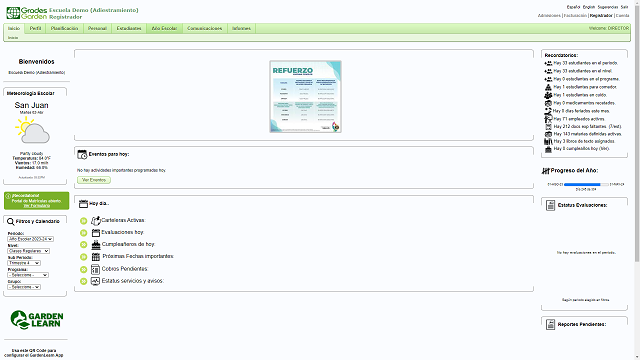Click the Hoy día calendar icon
This screenshot has width=640, height=360.
[83, 204]
